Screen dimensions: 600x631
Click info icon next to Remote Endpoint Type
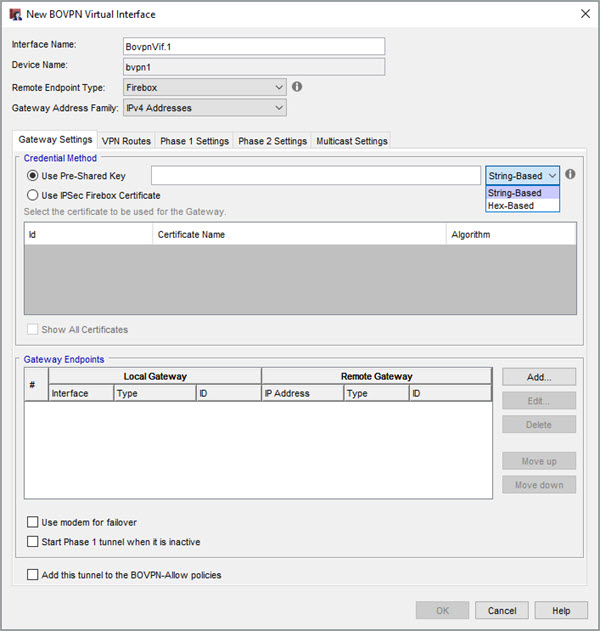tap(297, 87)
